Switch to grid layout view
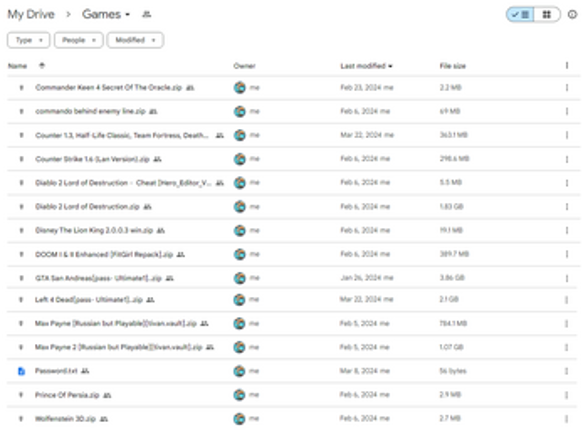Viewport: 583px width, 430px height. (x=547, y=14)
